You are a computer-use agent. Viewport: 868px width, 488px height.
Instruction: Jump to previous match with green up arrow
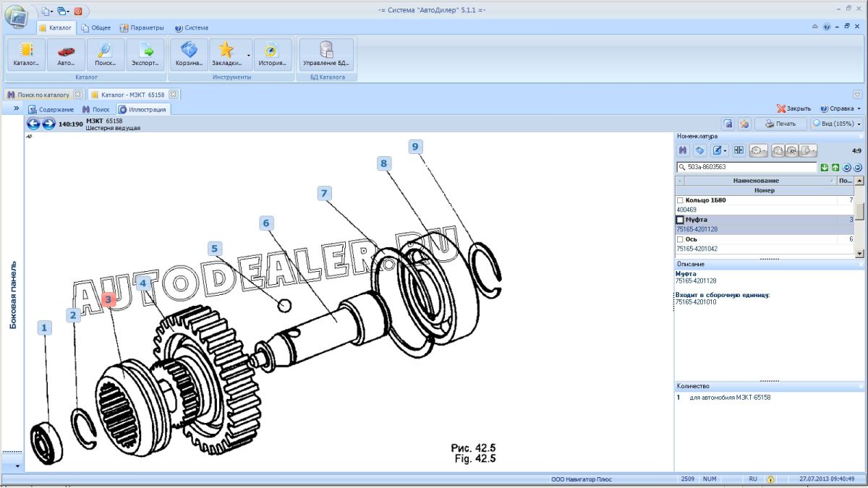835,167
